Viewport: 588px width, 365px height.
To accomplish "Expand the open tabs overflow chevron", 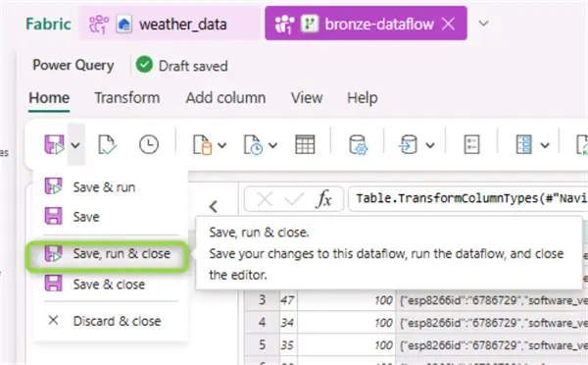I will point(483,24).
